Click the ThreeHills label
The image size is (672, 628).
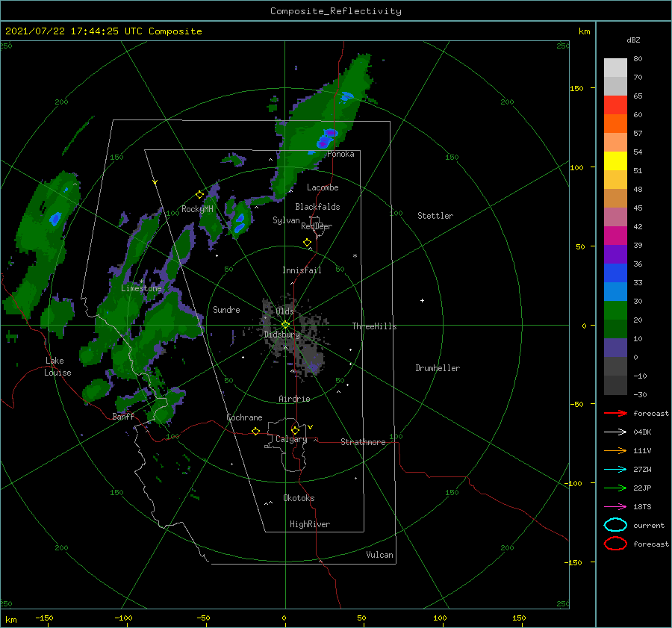(374, 326)
